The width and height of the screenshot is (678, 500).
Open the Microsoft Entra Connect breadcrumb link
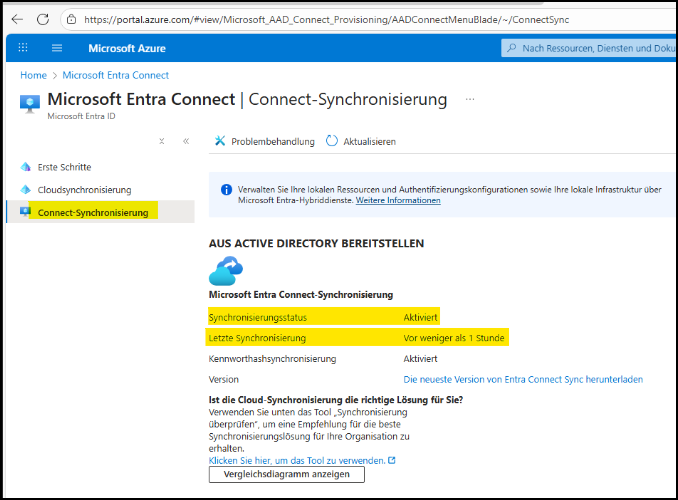tap(115, 75)
